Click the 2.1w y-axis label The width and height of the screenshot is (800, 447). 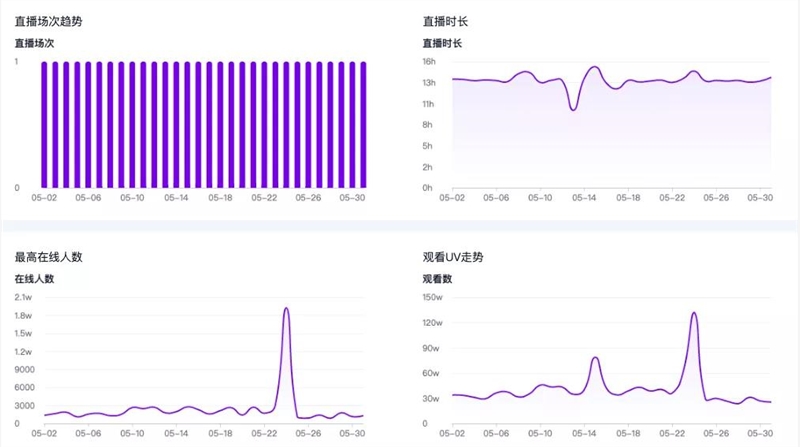(23, 297)
